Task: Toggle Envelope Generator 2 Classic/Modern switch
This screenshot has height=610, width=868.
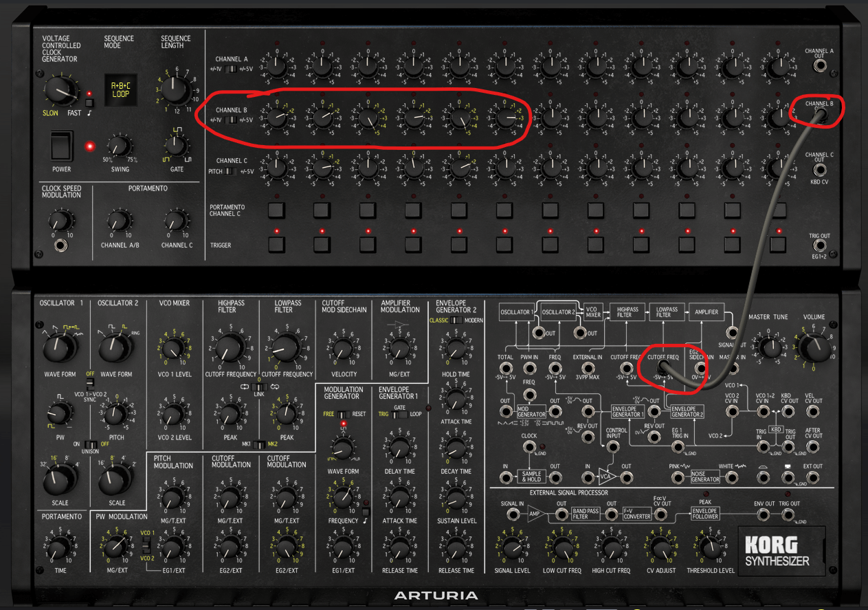Action: tap(457, 320)
